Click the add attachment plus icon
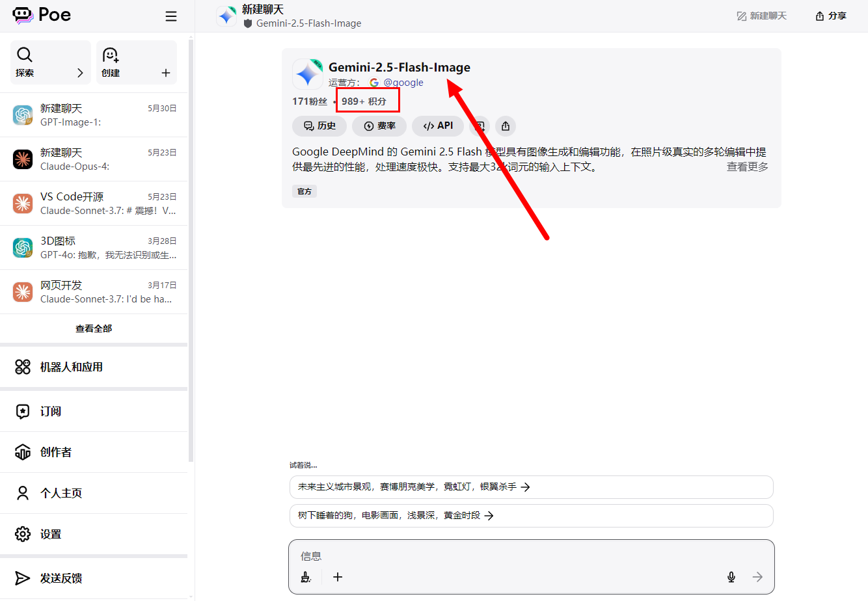 (338, 577)
